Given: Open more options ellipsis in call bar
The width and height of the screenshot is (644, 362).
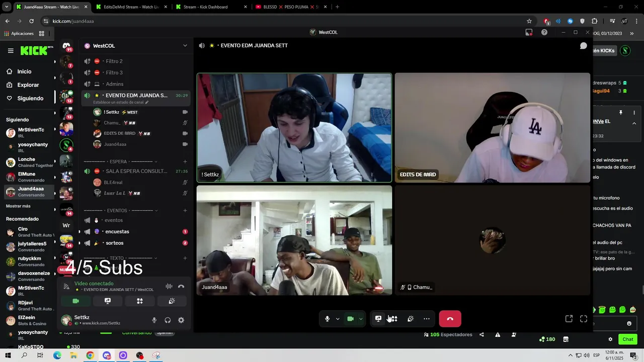Looking at the screenshot, I should click(x=427, y=319).
